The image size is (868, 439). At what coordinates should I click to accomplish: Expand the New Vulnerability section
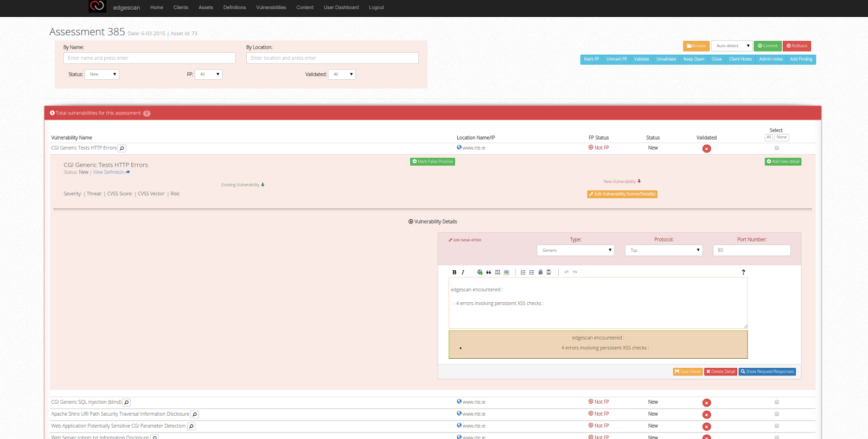point(622,182)
